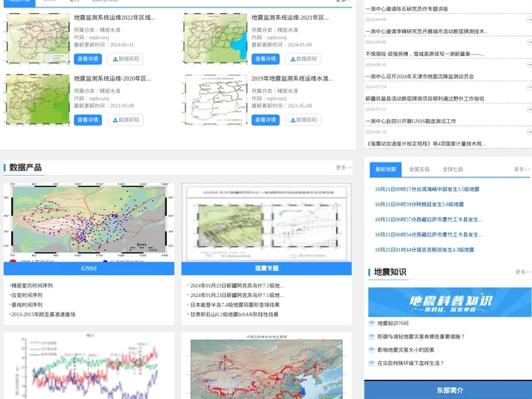This screenshot has height=399, width=532.
Task: Open the 2020年区 map thumbnail
Action: (x=38, y=100)
